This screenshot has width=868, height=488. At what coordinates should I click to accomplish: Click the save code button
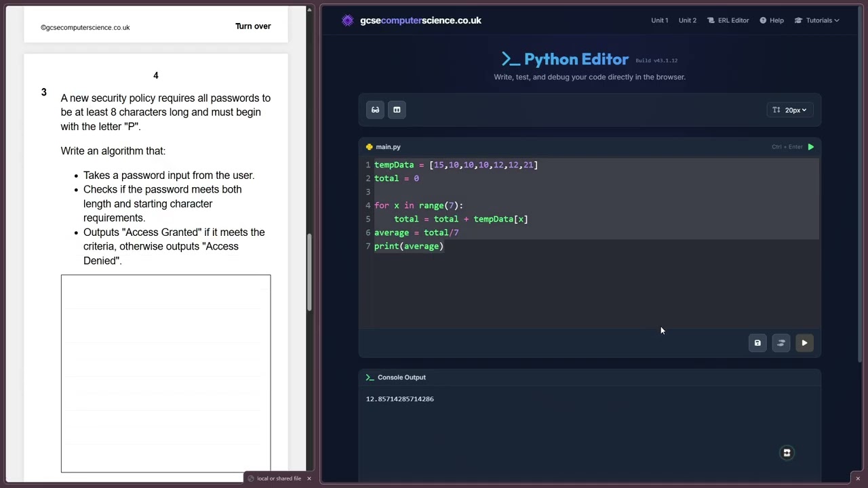coord(757,343)
